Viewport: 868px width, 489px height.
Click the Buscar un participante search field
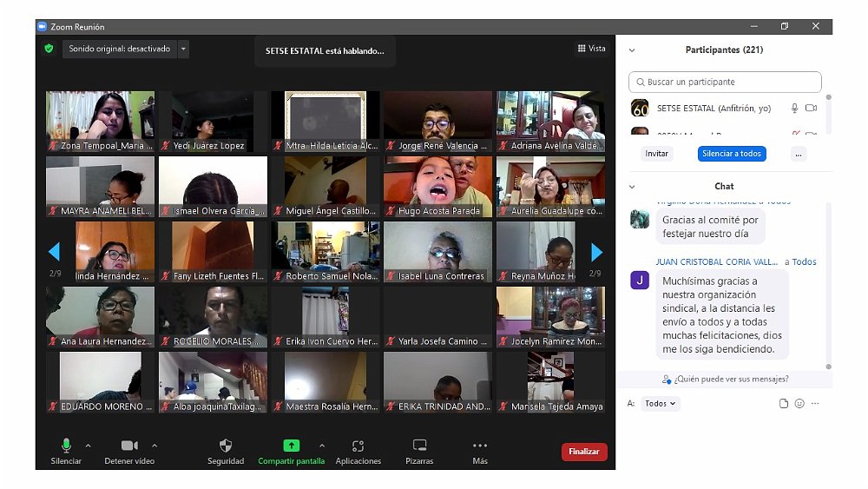[725, 83]
